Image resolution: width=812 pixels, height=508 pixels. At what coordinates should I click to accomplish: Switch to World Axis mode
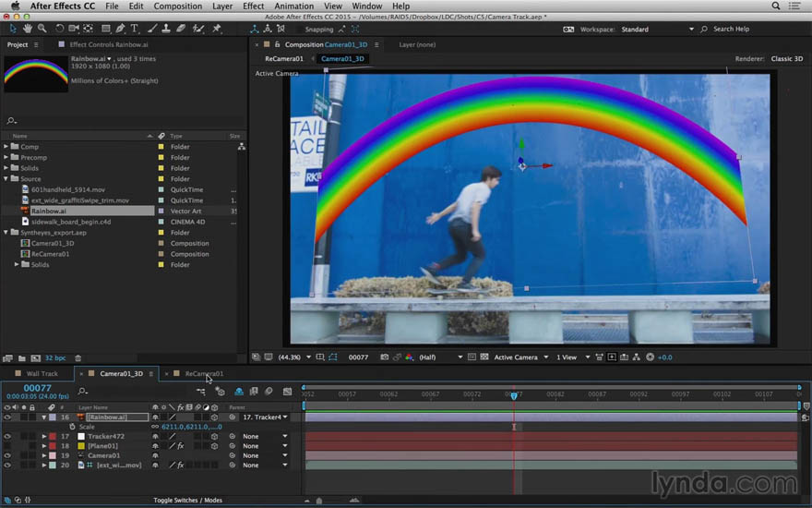click(x=268, y=29)
